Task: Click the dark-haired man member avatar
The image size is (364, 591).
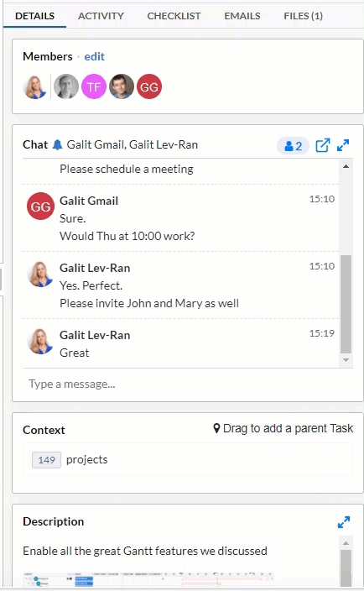Action: pos(122,86)
